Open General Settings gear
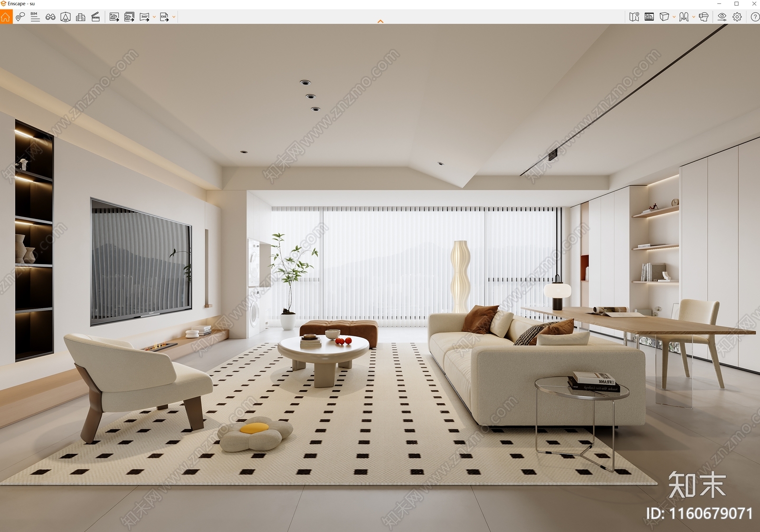 (737, 17)
